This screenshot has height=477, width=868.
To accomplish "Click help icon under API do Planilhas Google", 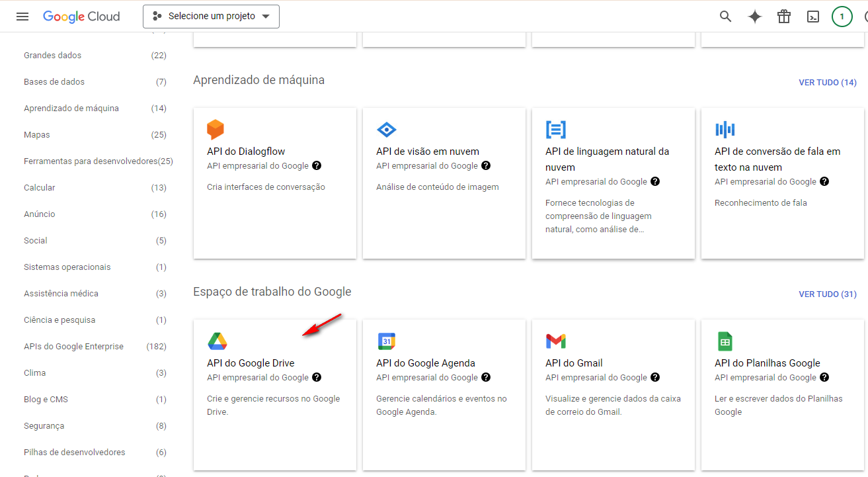I will pos(824,377).
